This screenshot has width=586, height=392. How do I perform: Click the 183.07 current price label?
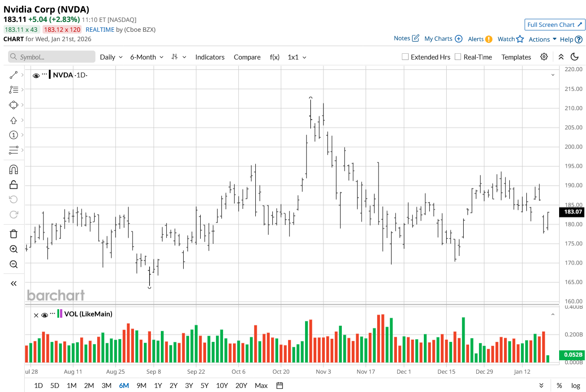[x=572, y=212]
